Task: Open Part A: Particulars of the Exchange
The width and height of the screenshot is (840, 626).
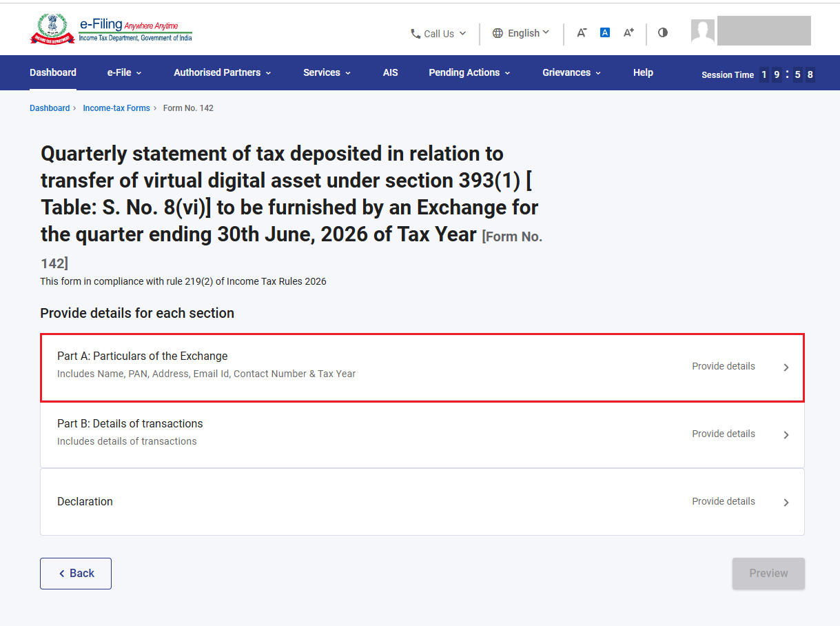Action: (422, 367)
